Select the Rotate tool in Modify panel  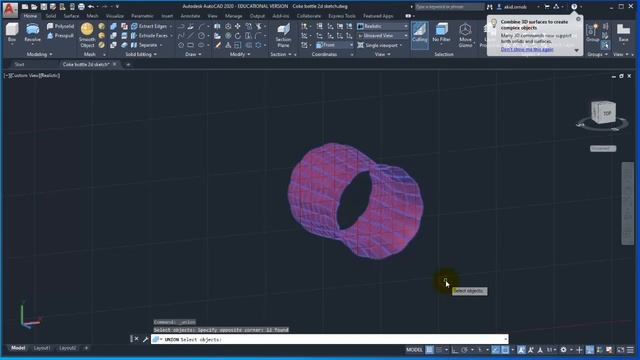tap(238, 36)
